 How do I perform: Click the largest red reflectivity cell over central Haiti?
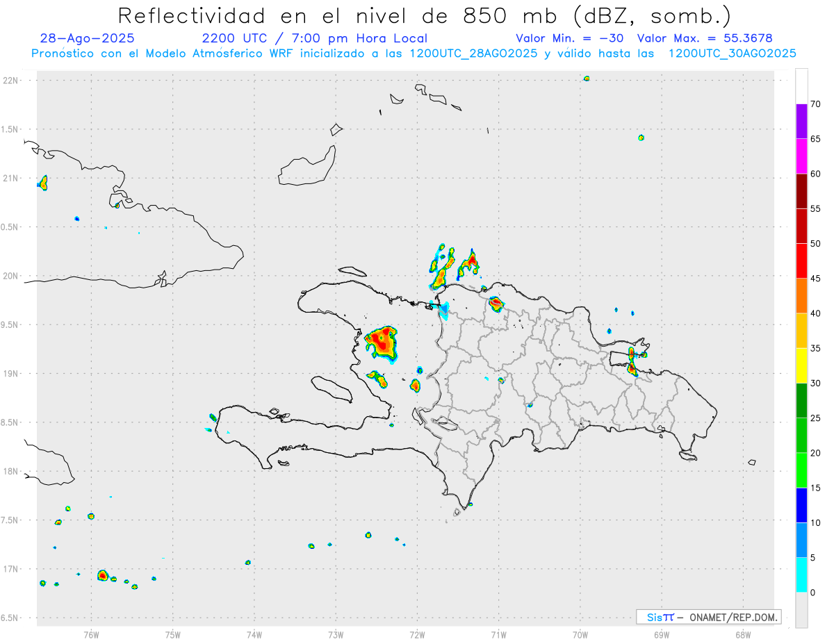pyautogui.click(x=381, y=343)
